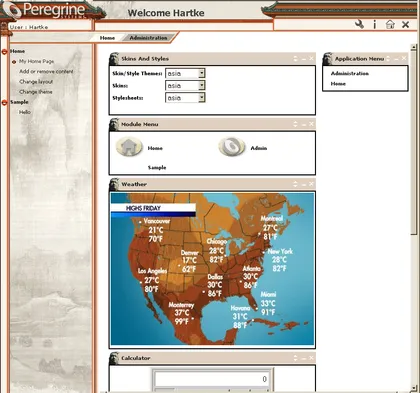Viewport: 420px width, 393px height.
Task: Open the Skin/Style Themes dropdown
Action: 202,73
